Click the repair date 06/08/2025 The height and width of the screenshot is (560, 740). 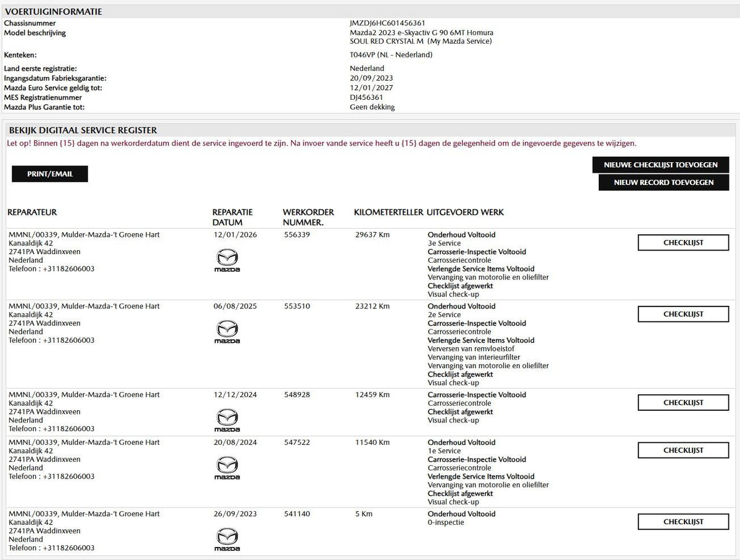coord(235,307)
